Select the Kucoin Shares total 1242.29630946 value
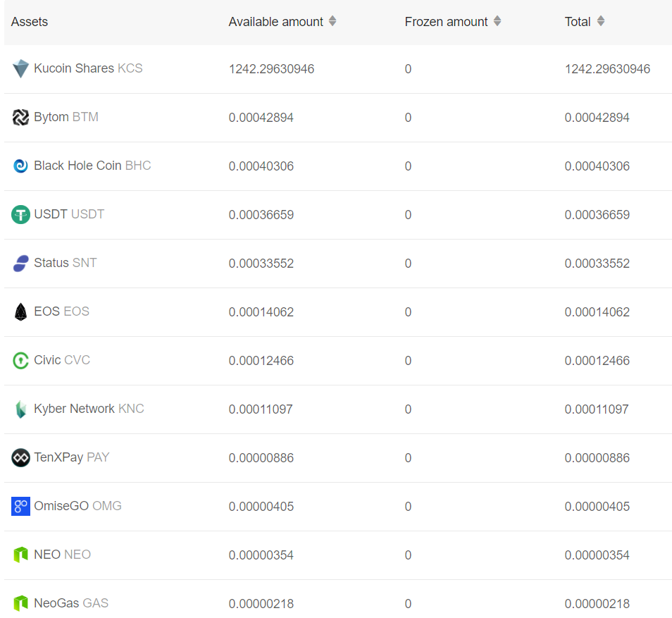The height and width of the screenshot is (618, 672). pos(607,69)
